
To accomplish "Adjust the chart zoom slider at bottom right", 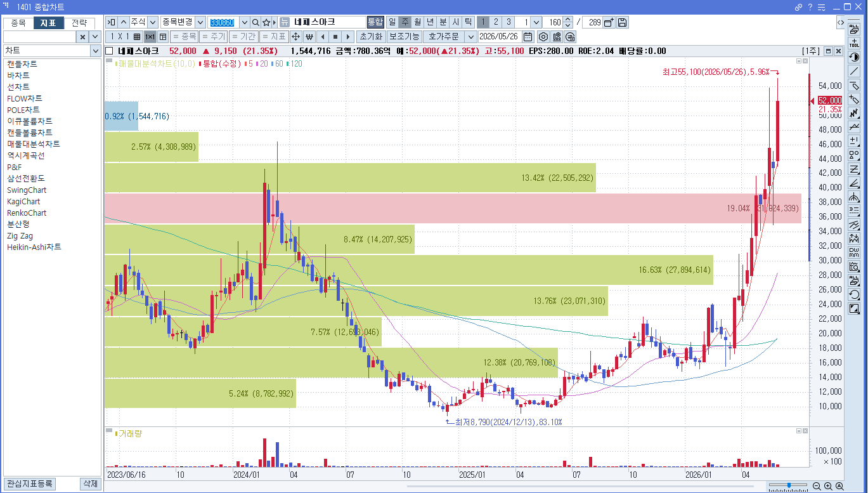I will tap(788, 485).
